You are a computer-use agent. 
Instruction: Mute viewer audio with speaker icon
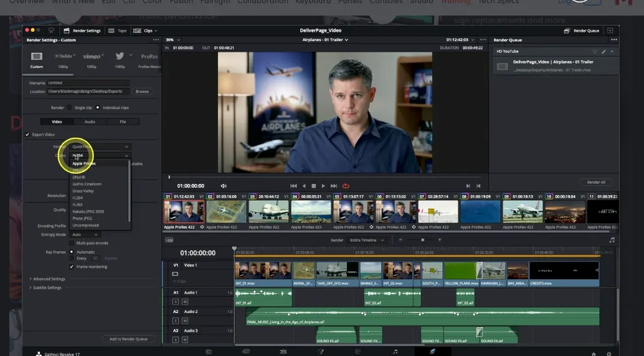point(224,186)
